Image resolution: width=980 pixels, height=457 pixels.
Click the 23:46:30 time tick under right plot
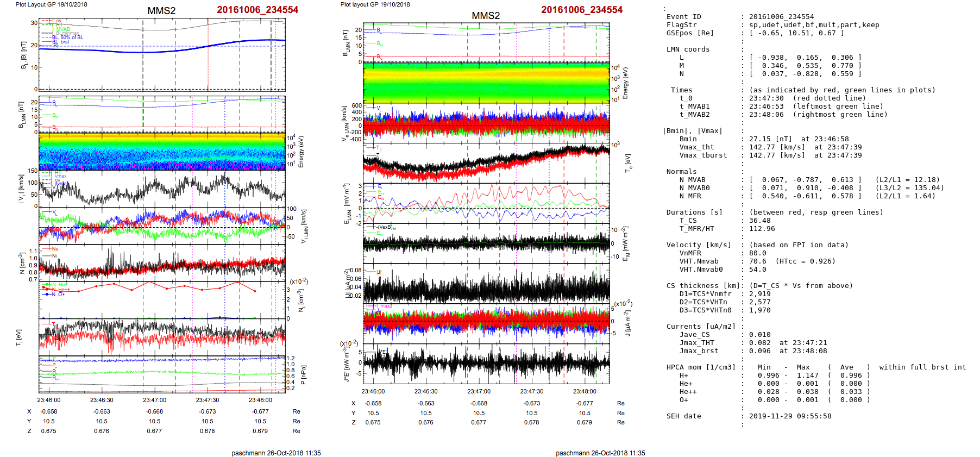425,391
